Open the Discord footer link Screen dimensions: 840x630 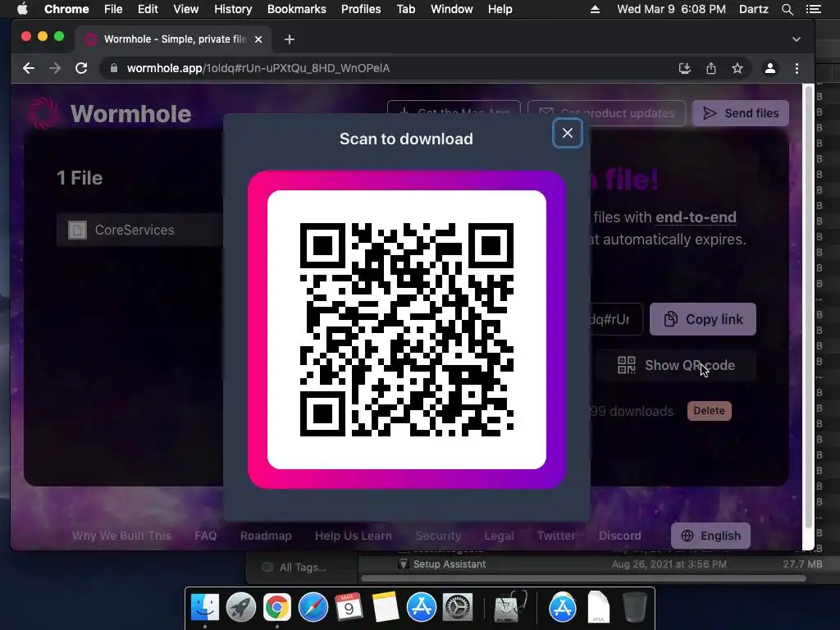click(x=620, y=536)
